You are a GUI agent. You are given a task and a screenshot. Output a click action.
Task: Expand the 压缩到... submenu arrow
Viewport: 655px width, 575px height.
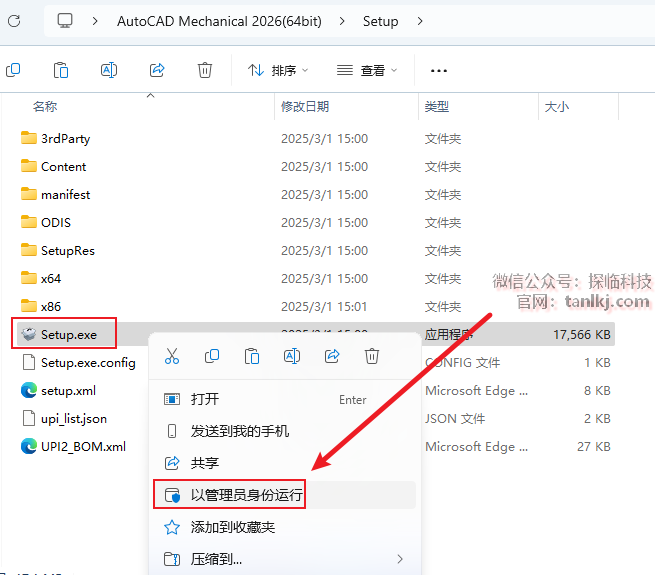[x=400, y=559]
